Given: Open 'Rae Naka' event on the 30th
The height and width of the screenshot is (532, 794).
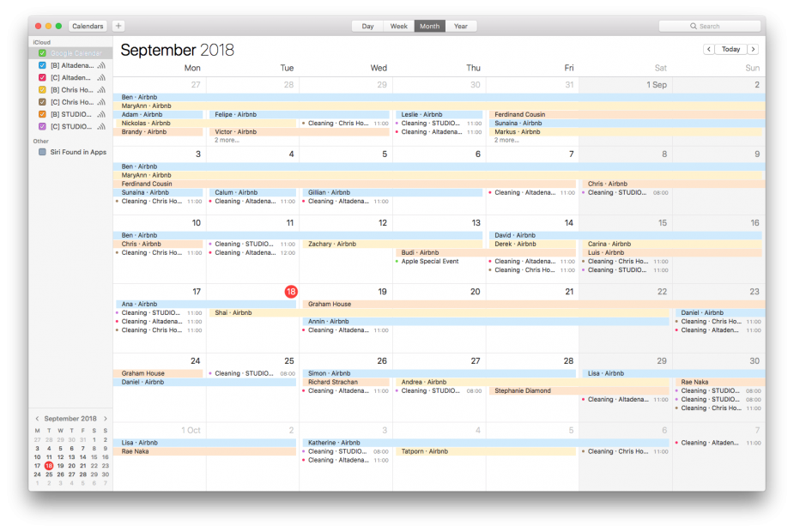Looking at the screenshot, I should click(x=720, y=382).
